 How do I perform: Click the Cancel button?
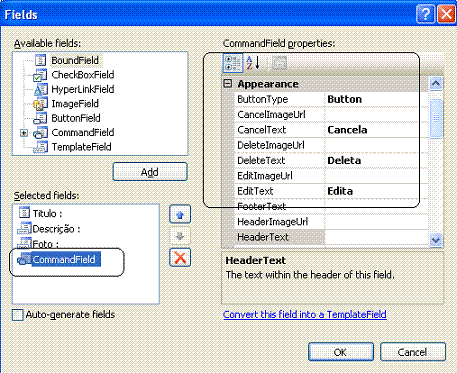tap(413, 352)
